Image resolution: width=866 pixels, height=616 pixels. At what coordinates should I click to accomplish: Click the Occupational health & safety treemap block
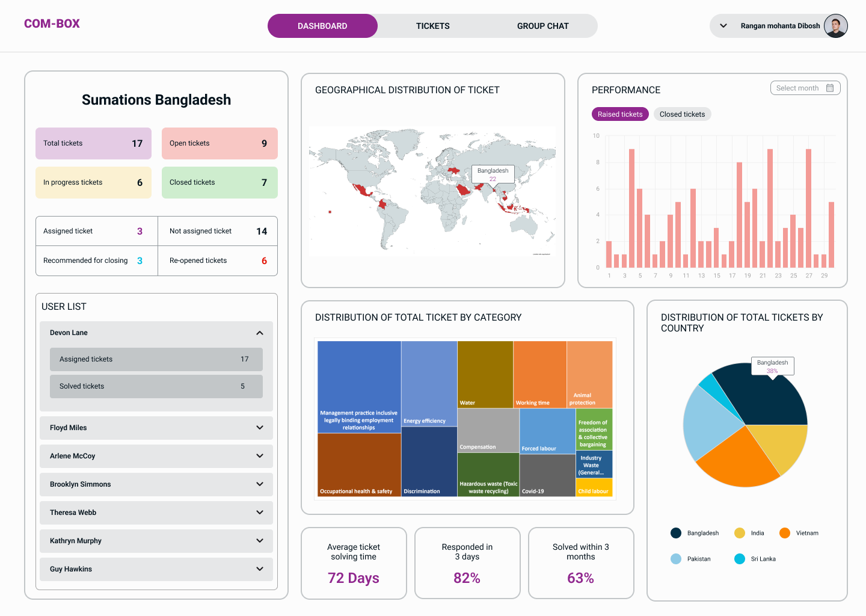point(359,464)
